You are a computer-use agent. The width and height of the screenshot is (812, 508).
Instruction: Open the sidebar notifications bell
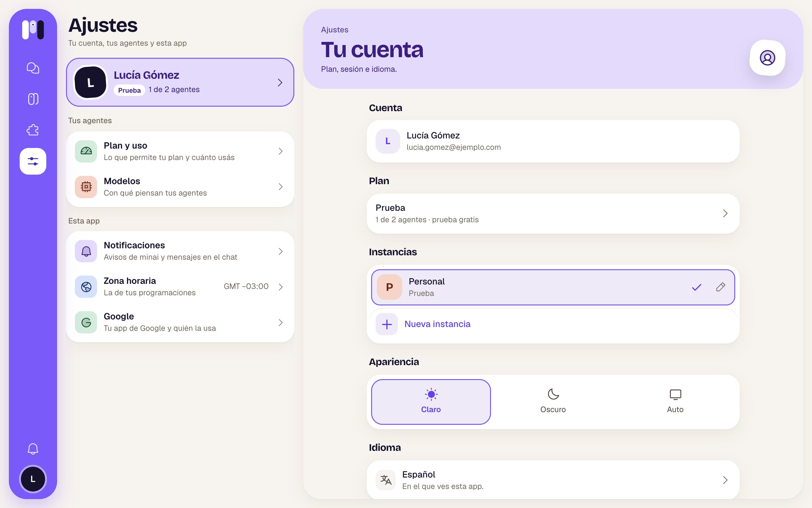33,449
